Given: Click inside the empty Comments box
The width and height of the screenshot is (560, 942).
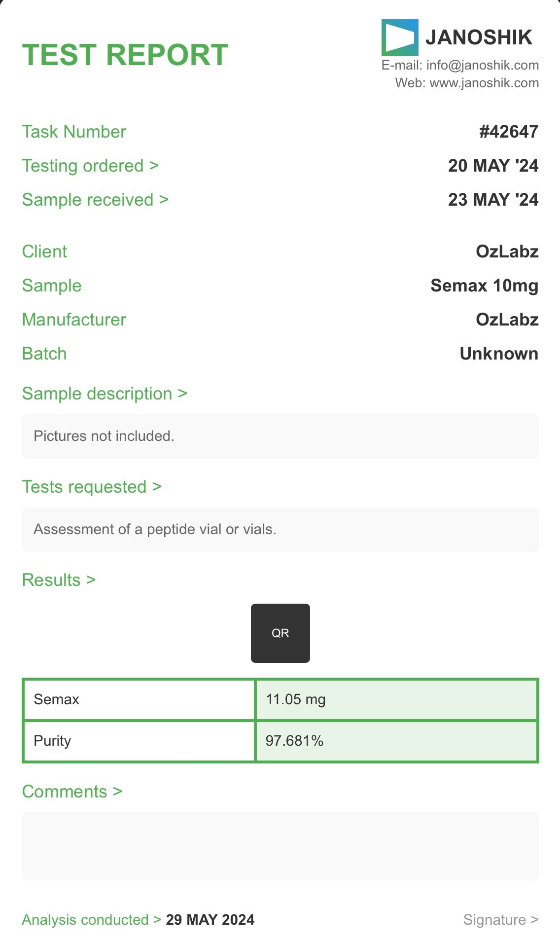Looking at the screenshot, I should [x=280, y=846].
